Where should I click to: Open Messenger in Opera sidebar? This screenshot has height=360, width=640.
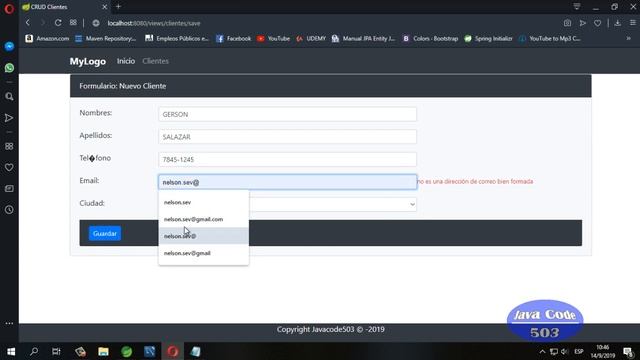tap(9, 47)
